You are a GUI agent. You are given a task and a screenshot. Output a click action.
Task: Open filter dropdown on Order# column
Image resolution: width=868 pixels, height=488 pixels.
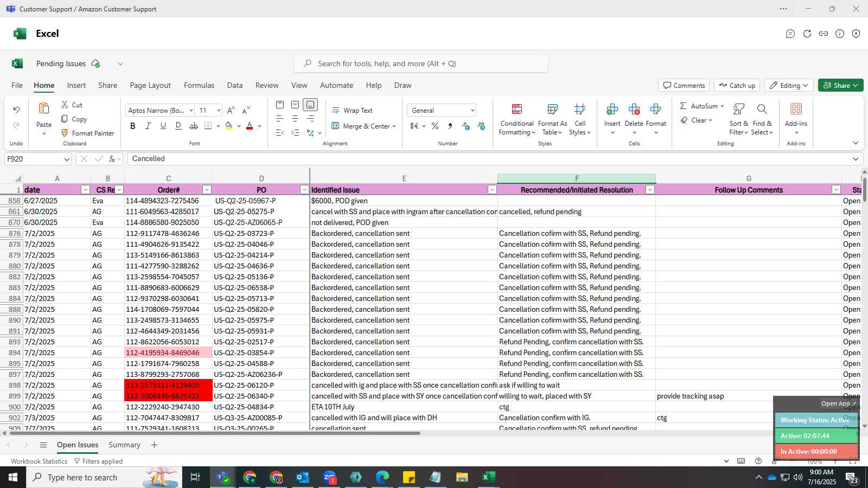pos(207,190)
